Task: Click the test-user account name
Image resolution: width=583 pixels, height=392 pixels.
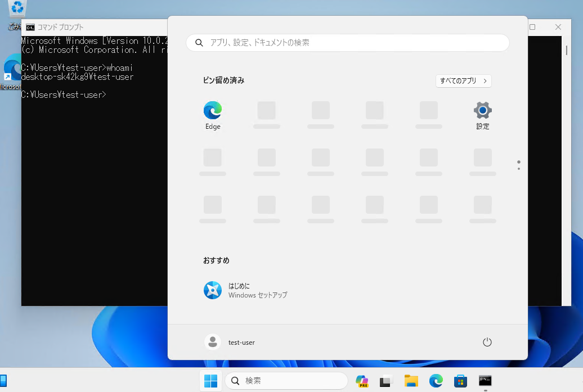Action: click(x=241, y=343)
